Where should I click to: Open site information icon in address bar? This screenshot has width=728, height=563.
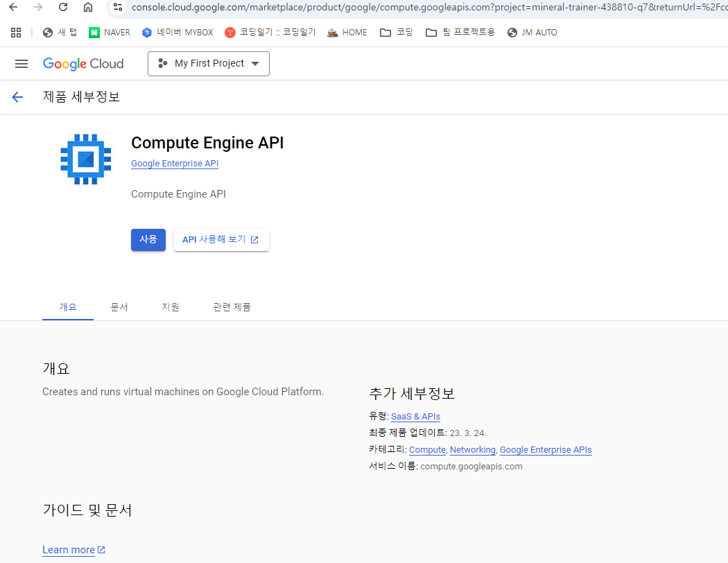coord(118,7)
